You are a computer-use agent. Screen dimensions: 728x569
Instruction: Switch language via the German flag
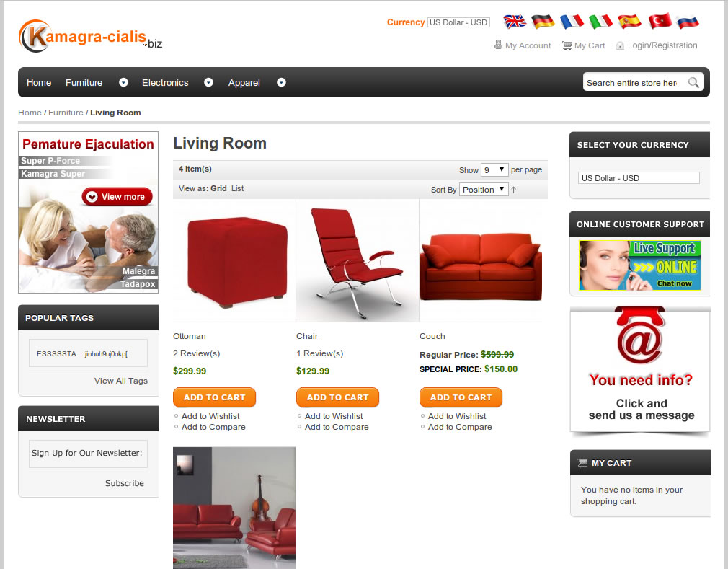pyautogui.click(x=543, y=22)
